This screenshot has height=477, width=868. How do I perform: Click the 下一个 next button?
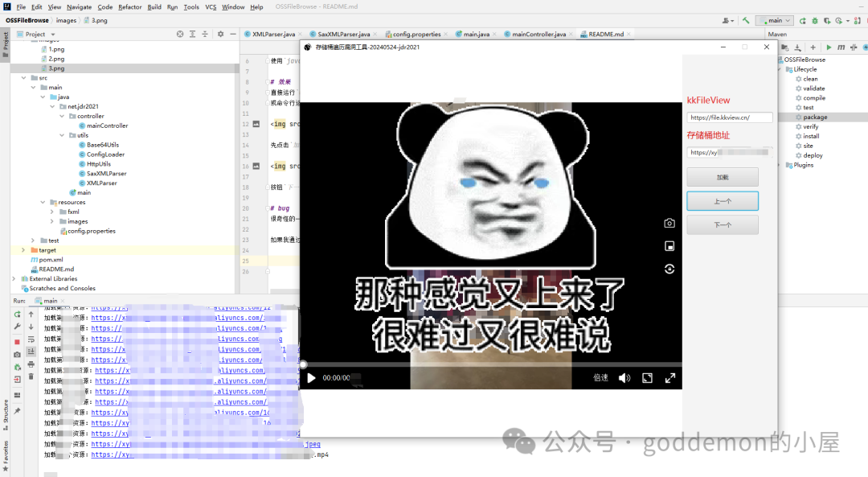[723, 225]
